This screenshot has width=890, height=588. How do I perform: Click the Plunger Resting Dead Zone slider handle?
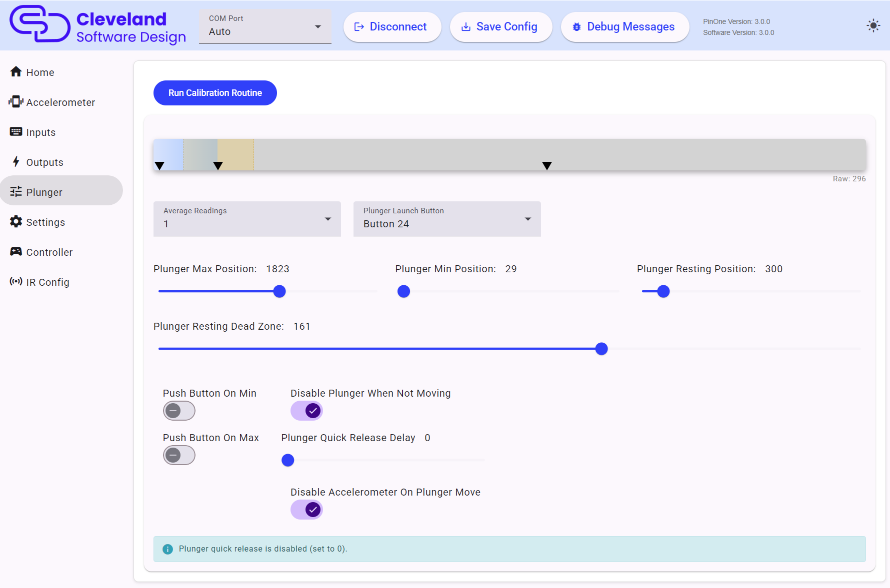coord(601,349)
